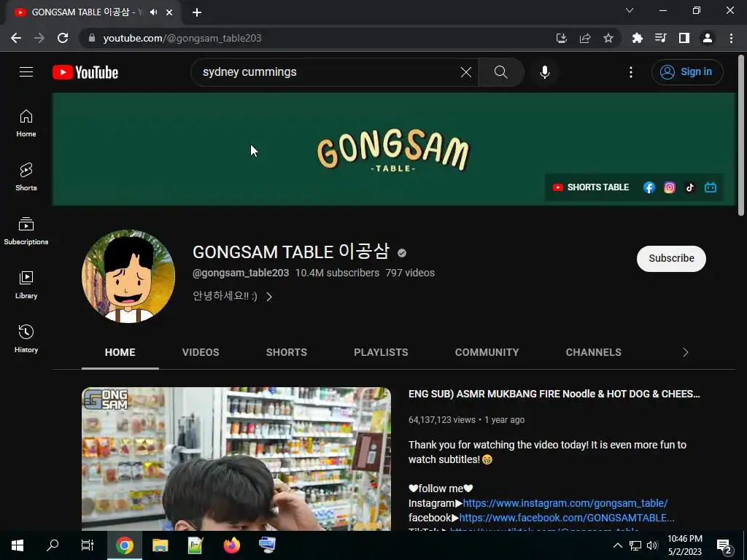Open Windows taskbar search

pyautogui.click(x=53, y=545)
